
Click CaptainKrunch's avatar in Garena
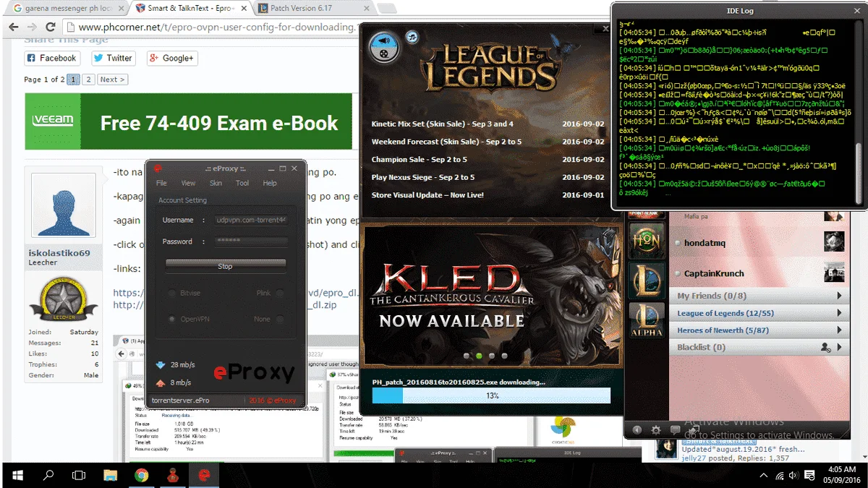834,273
